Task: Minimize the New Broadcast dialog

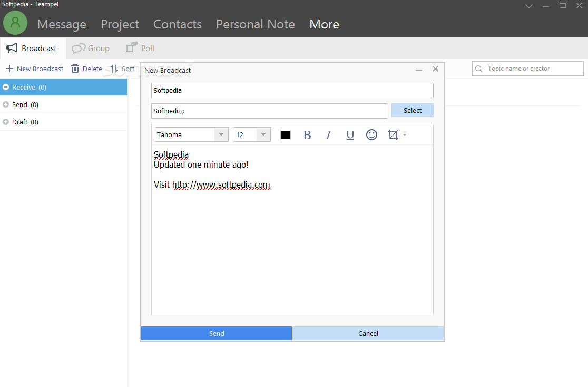Action: (419, 70)
